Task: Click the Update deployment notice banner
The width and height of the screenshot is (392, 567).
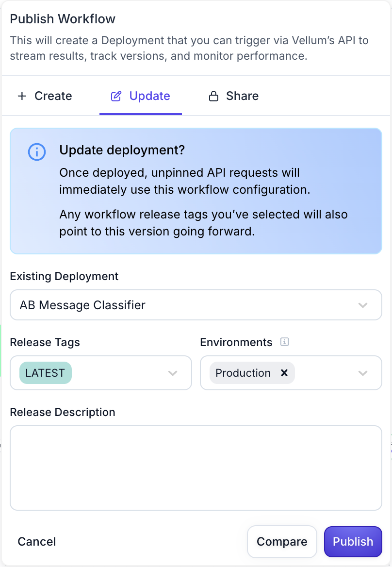Action: pos(196,191)
